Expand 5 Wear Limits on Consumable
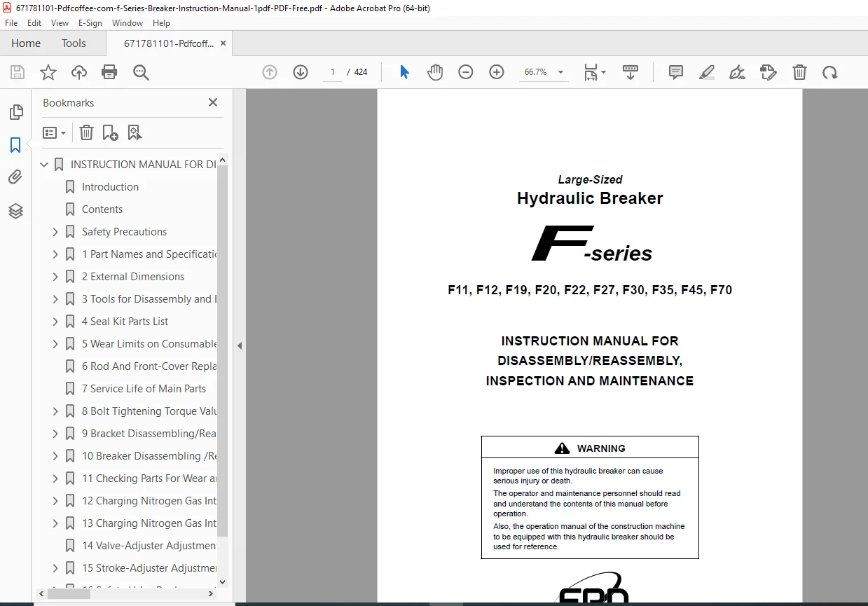This screenshot has width=868, height=606. (55, 344)
